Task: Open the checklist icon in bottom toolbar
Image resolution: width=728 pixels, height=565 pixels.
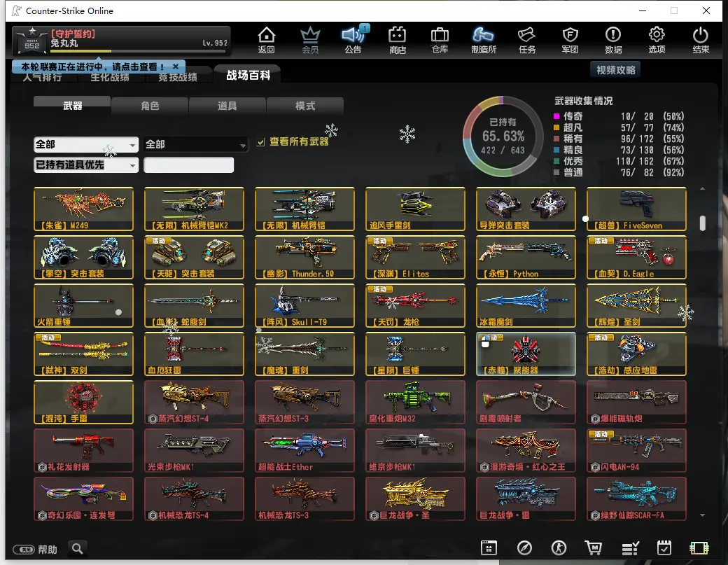Action: (x=630, y=548)
